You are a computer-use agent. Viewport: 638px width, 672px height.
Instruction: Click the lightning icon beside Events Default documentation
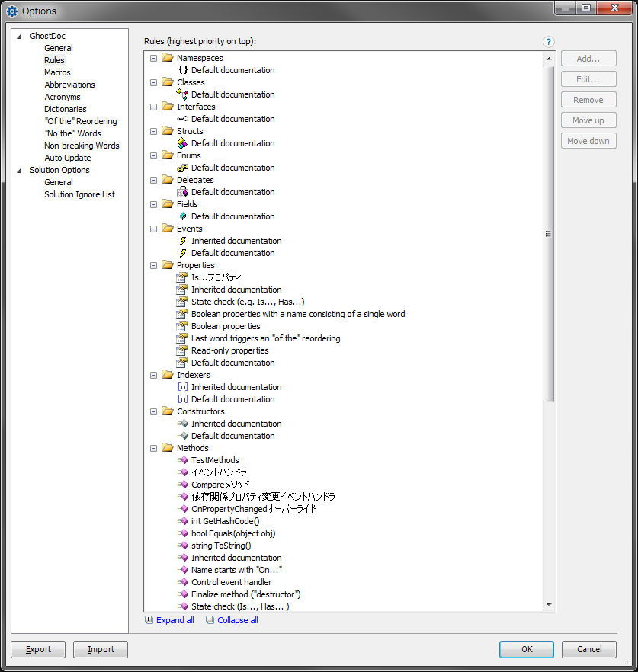[x=183, y=253]
